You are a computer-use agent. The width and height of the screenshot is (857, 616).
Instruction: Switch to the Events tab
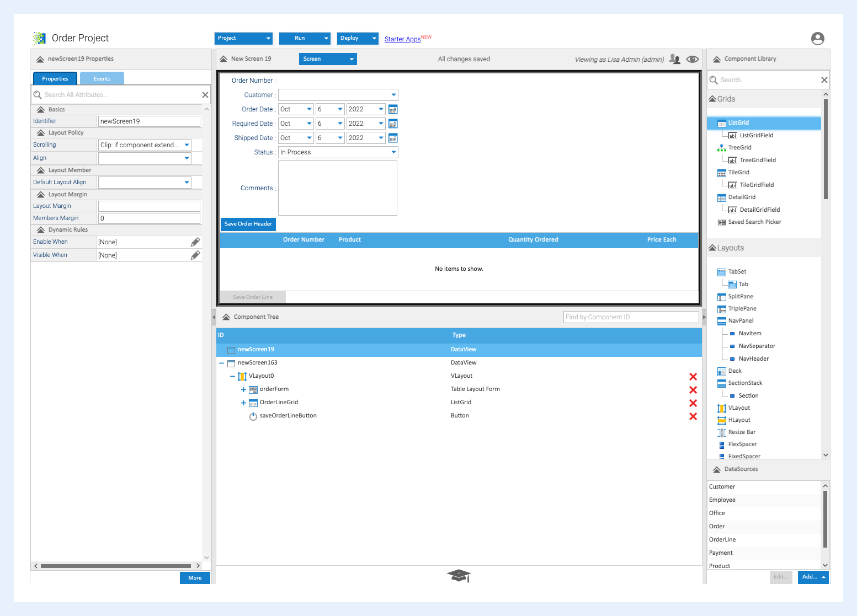tap(102, 78)
